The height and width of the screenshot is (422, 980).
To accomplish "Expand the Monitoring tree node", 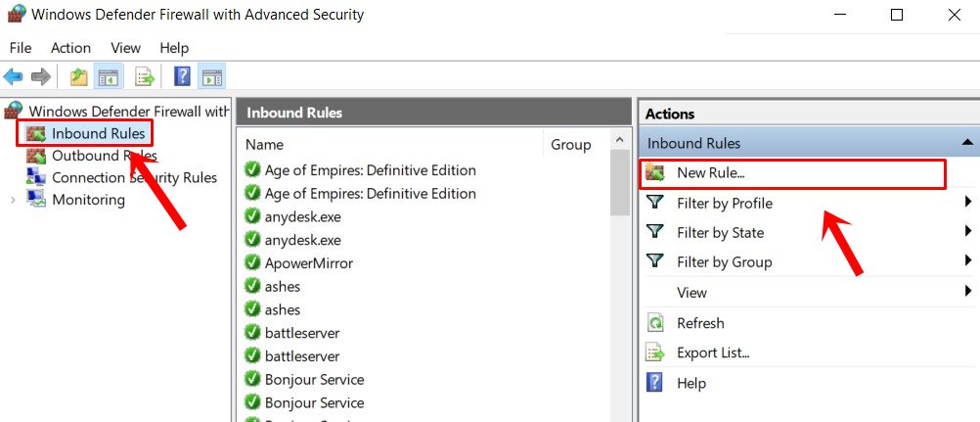I will [x=13, y=200].
